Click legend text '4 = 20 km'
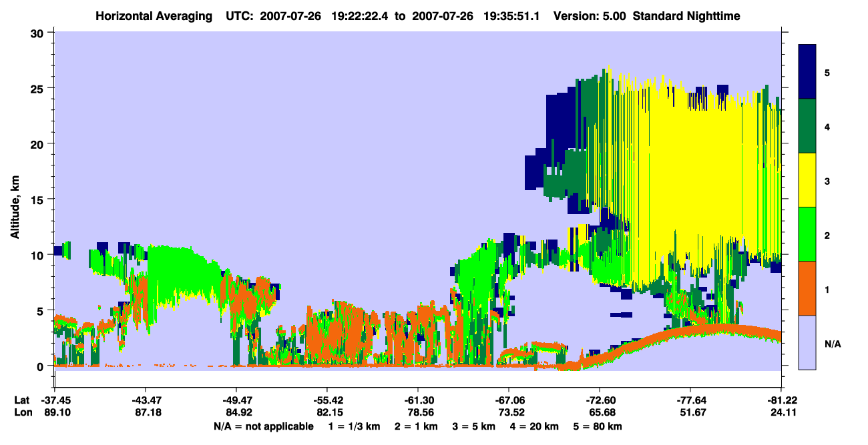 click(535, 426)
